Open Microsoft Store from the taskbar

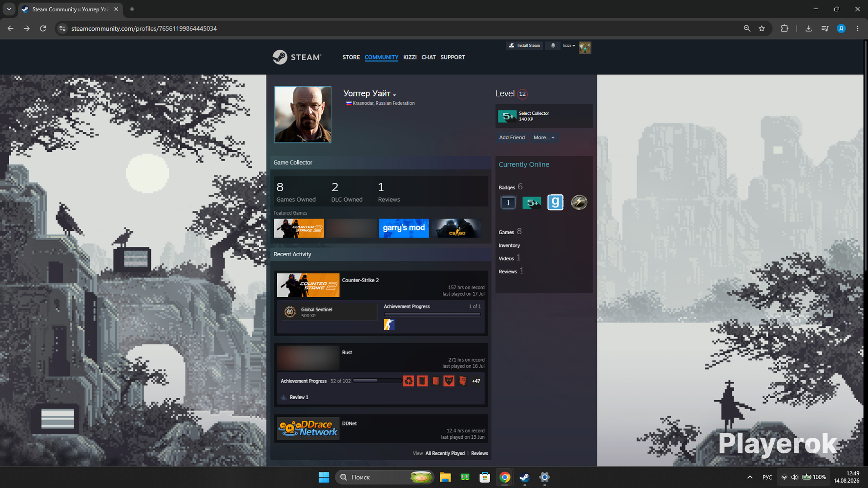coord(485,477)
